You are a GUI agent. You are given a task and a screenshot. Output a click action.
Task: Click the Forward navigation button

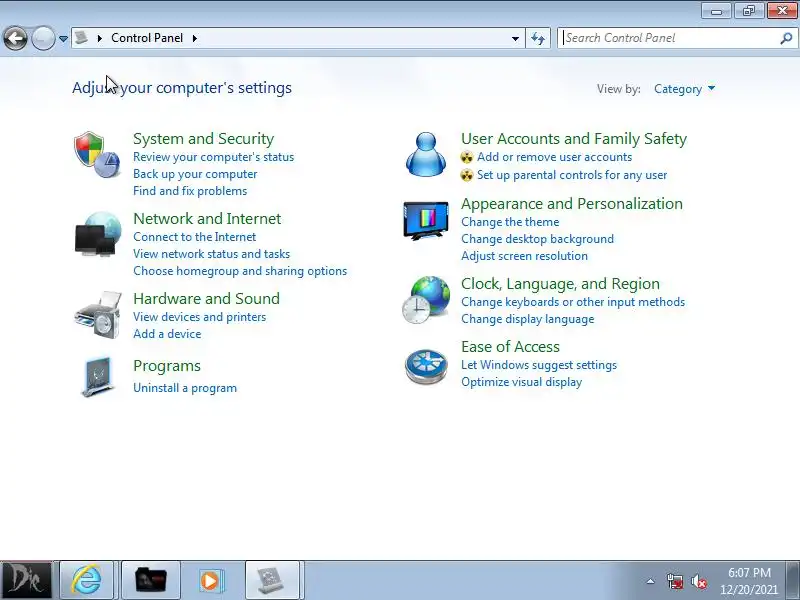43,38
